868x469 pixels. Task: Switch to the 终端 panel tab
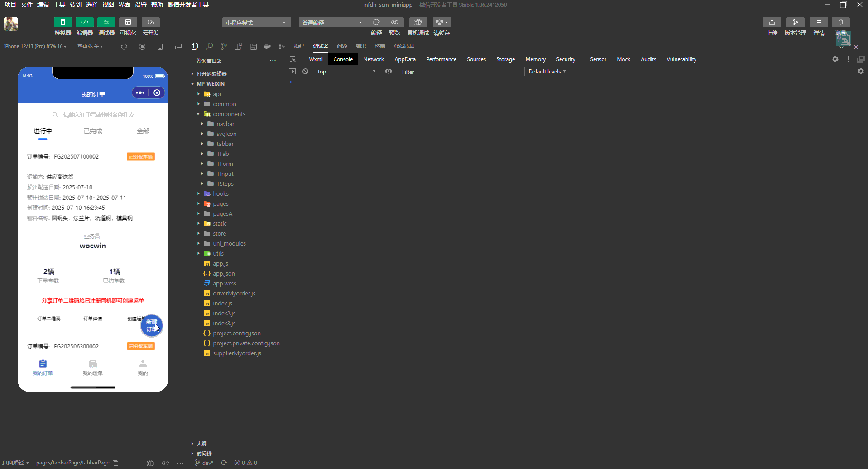pyautogui.click(x=380, y=46)
